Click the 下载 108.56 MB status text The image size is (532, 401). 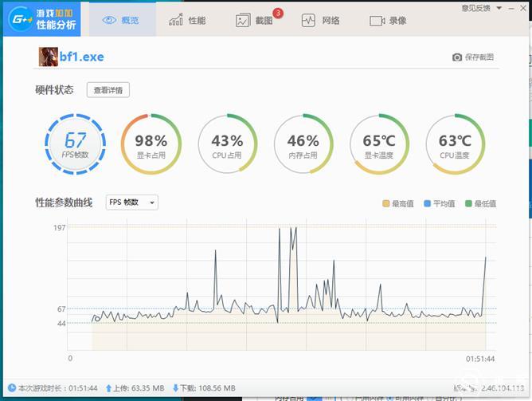click(207, 387)
